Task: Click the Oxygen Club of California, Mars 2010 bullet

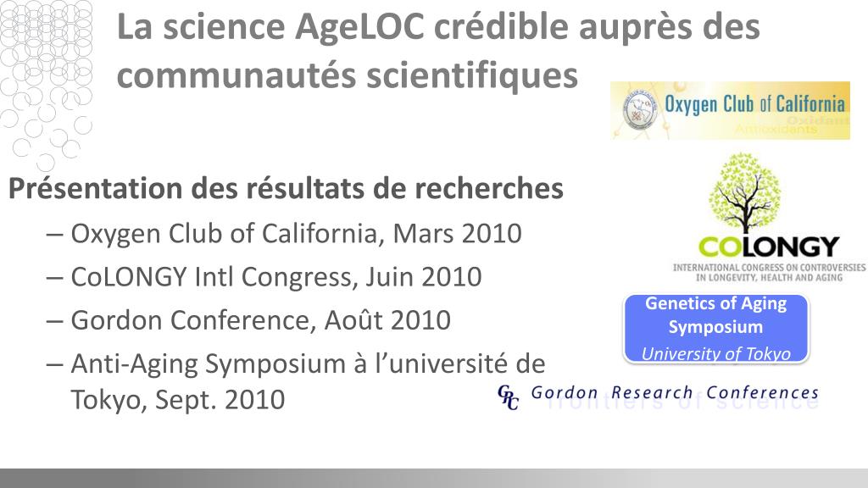Action: [x=284, y=234]
